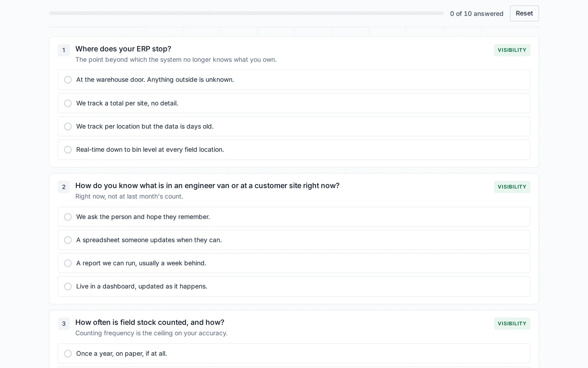Click subtitle 'Right now, not at last month's count.'
Screen dimensions: 588x368
(129, 197)
